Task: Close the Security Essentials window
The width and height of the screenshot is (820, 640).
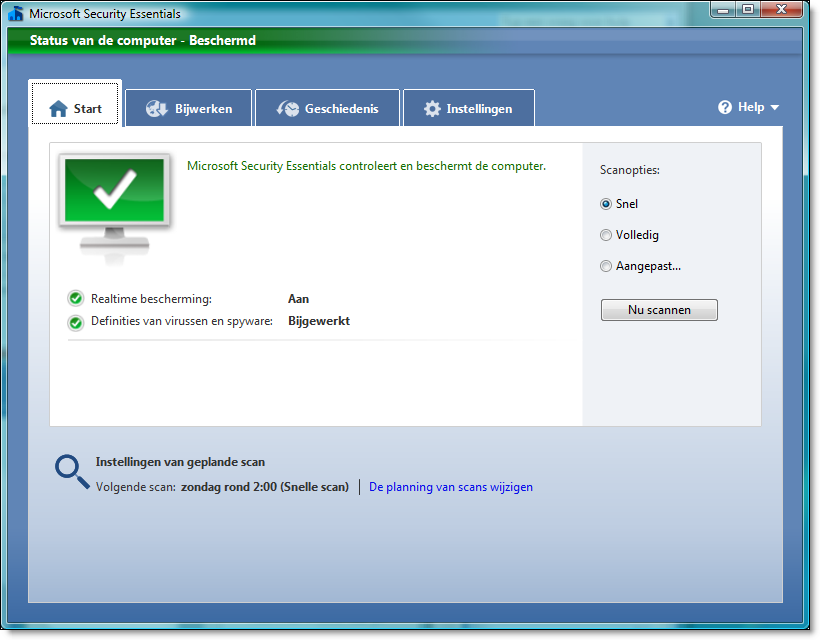Action: coord(781,9)
